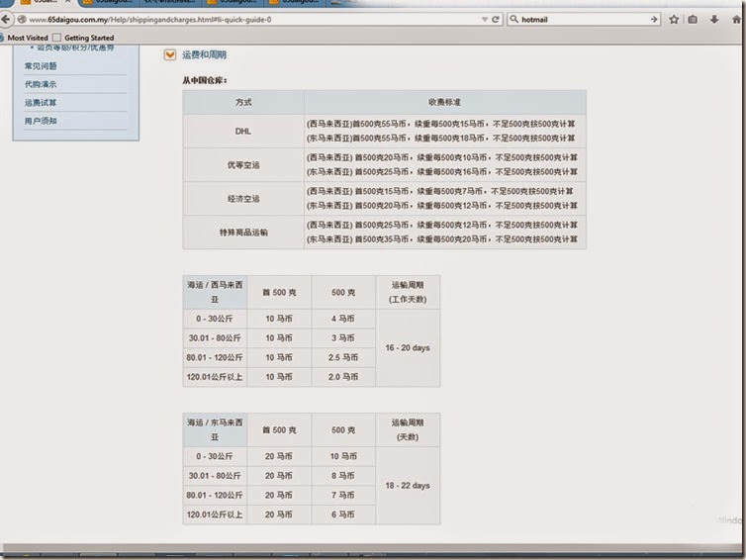Open the Most Visited bookmarks folder
746x560 pixels.
pos(28,38)
